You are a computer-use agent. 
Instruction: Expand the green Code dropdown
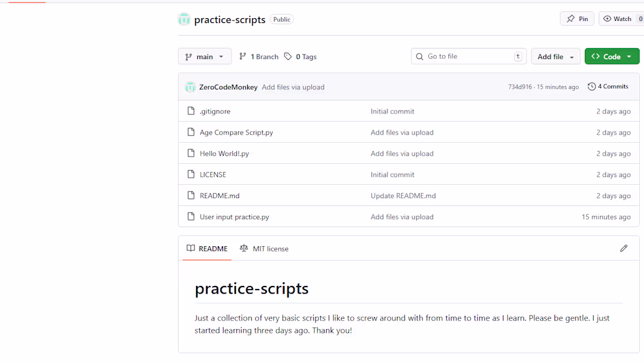click(612, 57)
